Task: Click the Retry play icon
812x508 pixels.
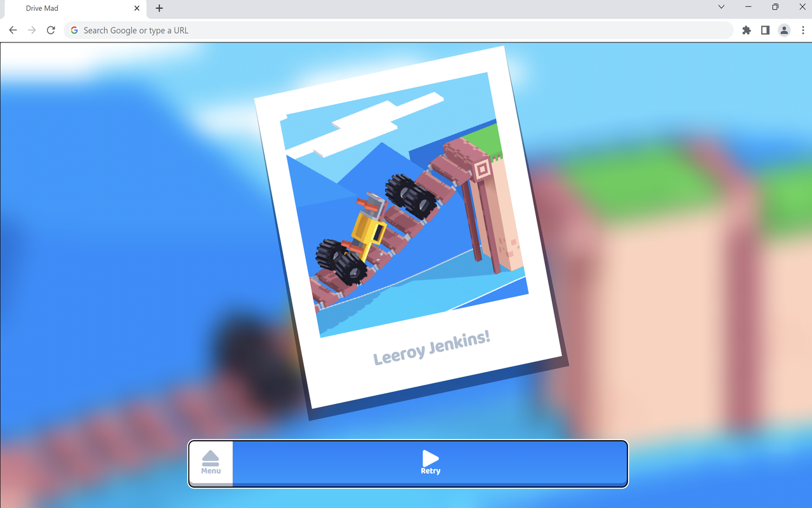Action: click(430, 459)
